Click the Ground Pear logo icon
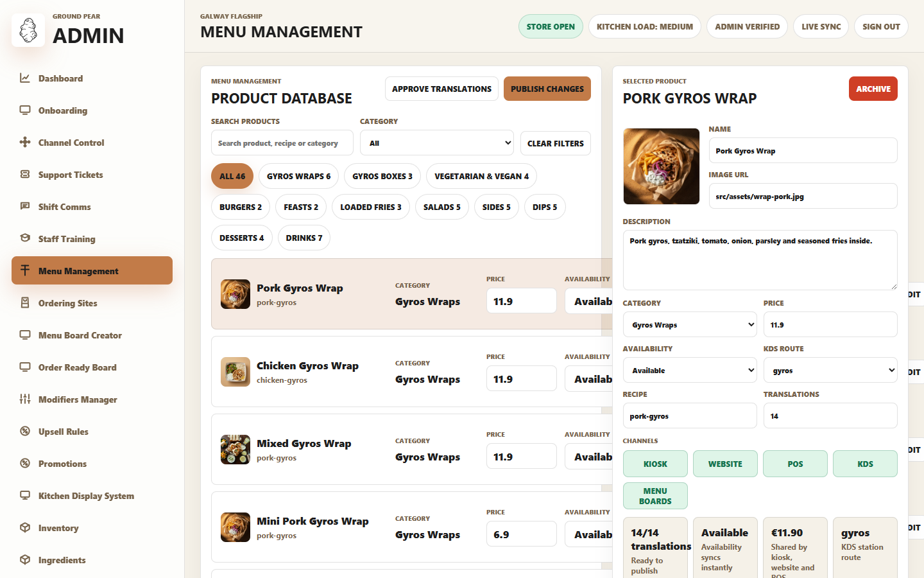The image size is (924, 578). (x=28, y=30)
